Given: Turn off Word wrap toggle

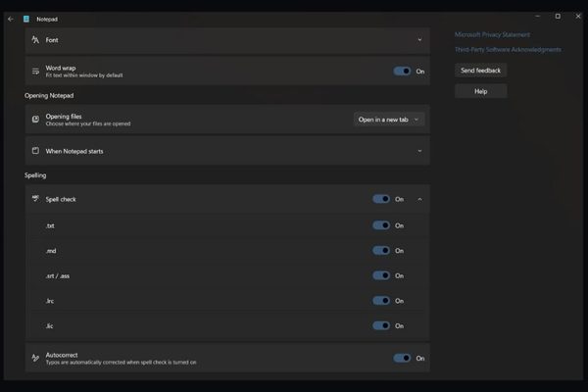Looking at the screenshot, I should [402, 71].
